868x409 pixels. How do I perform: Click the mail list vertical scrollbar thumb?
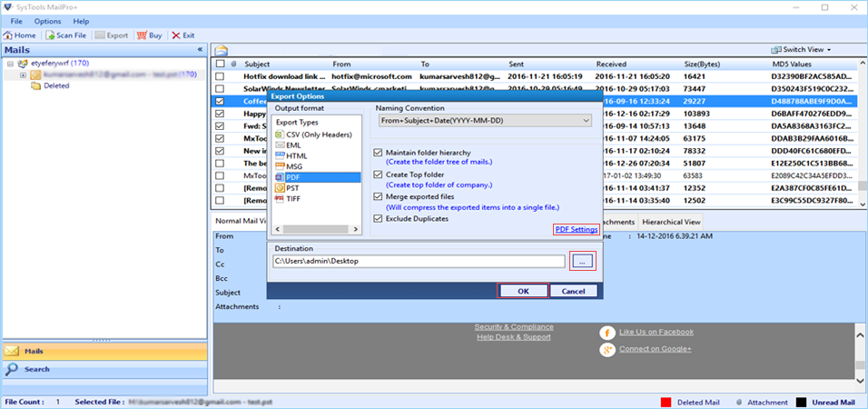pos(862,186)
